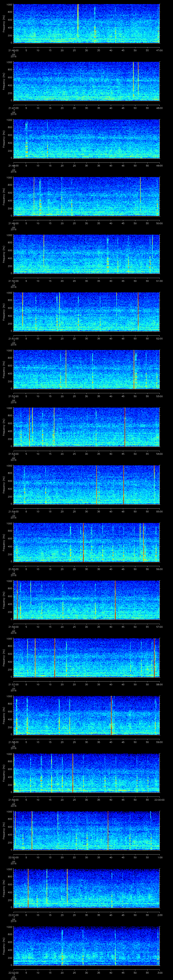
Task: Select the spectrogram panel starting at 21:50:00
Action: [87, 254]
